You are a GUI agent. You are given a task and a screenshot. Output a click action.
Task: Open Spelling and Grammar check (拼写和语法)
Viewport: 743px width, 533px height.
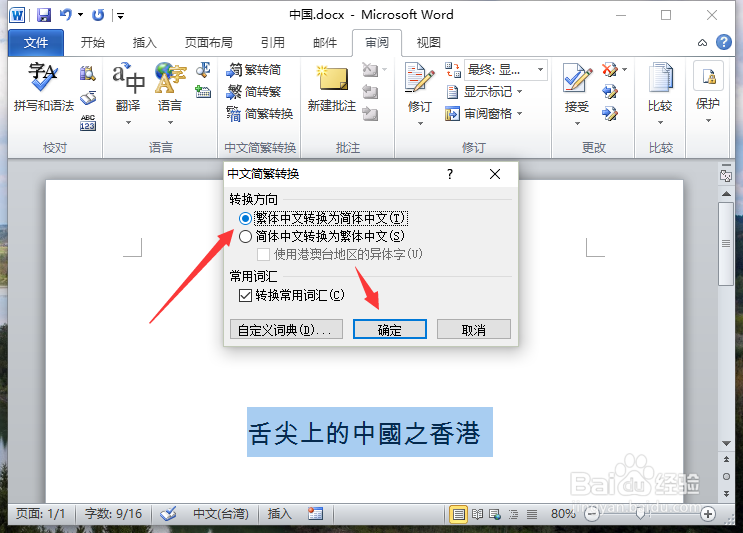(x=44, y=88)
